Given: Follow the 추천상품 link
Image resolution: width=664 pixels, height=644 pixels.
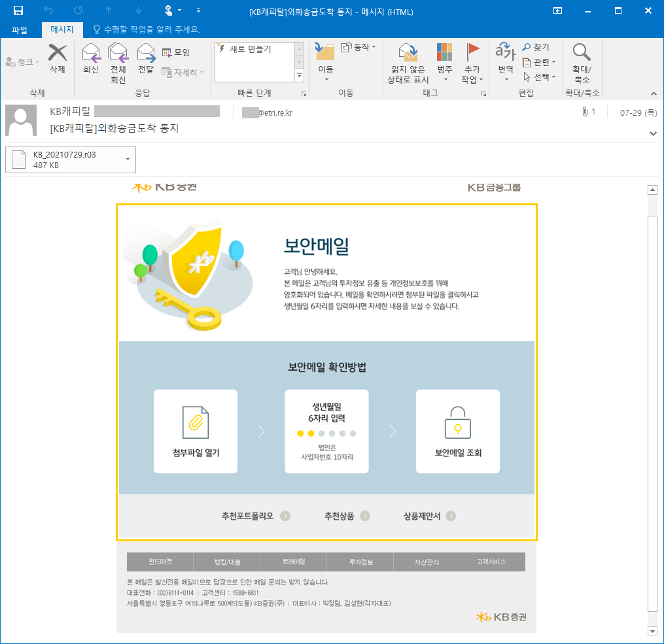Looking at the screenshot, I should [347, 516].
